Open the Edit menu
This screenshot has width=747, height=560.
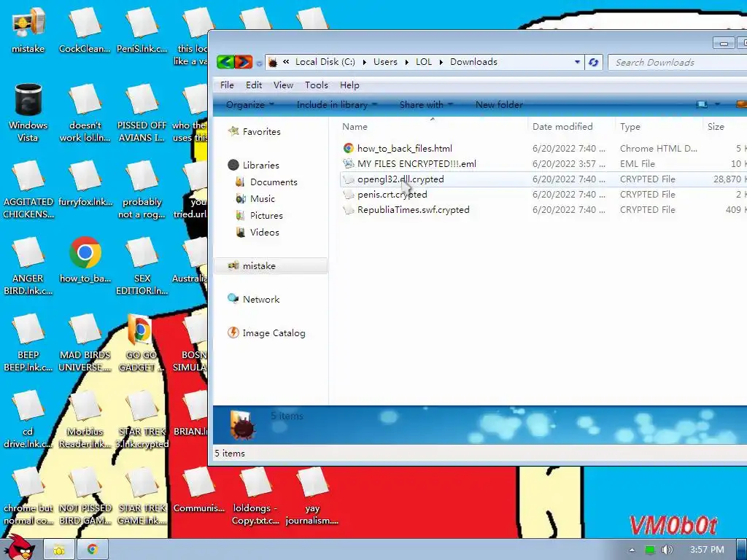point(253,85)
